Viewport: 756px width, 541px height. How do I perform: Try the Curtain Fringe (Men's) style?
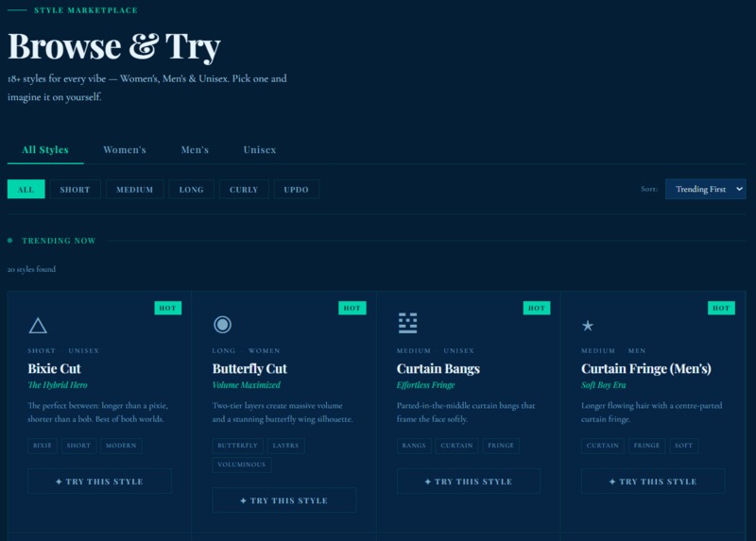click(x=653, y=482)
